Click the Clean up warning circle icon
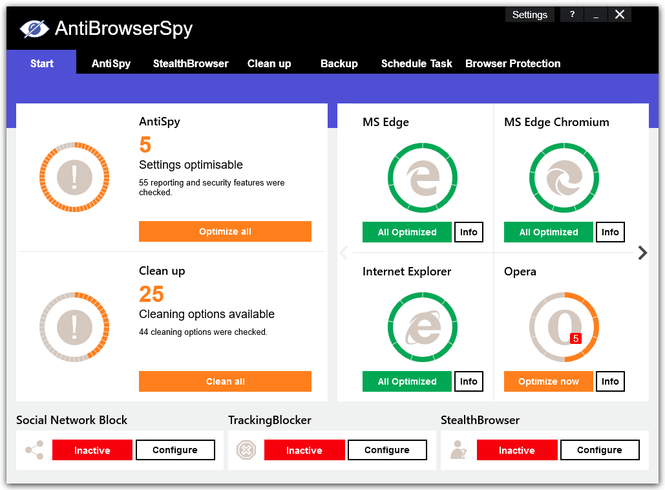The image size is (665, 490). 74,327
